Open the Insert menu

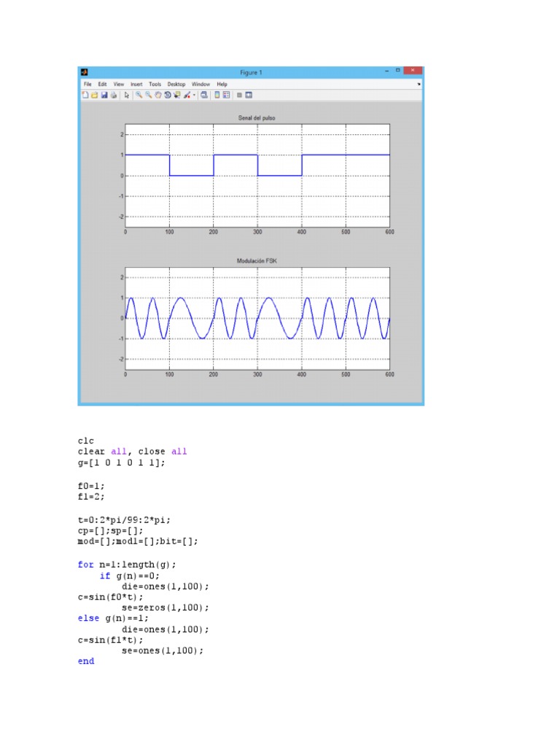(137, 84)
